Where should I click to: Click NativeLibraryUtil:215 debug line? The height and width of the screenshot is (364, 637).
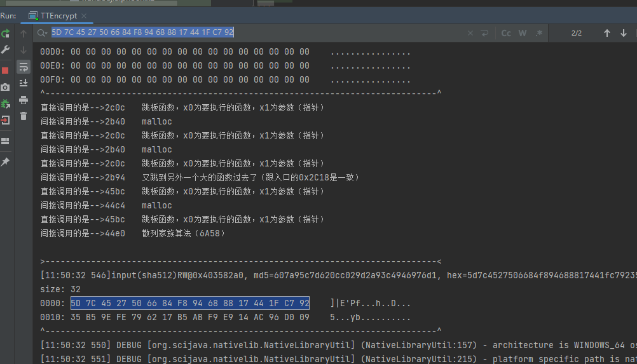click(338, 359)
